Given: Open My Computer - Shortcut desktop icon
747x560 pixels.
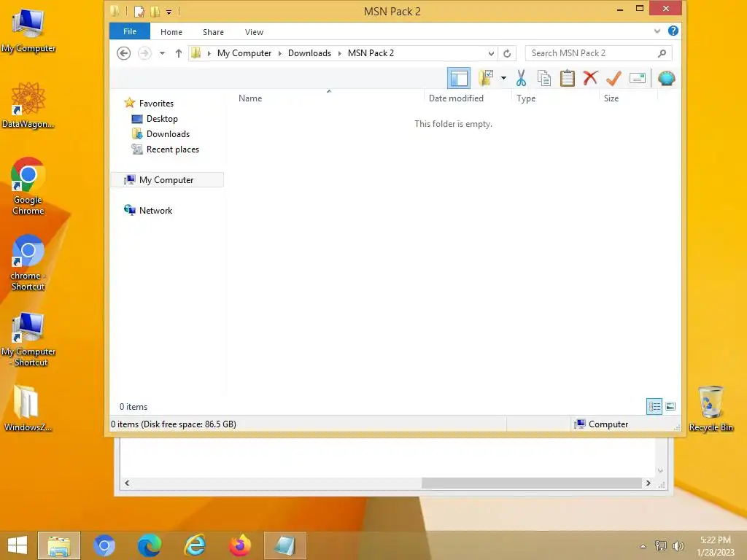Looking at the screenshot, I should [x=28, y=338].
